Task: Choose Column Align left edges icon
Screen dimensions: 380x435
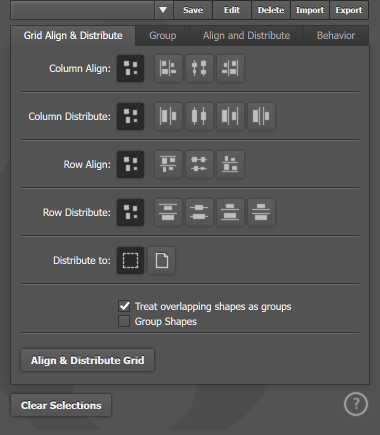Action: click(x=168, y=68)
